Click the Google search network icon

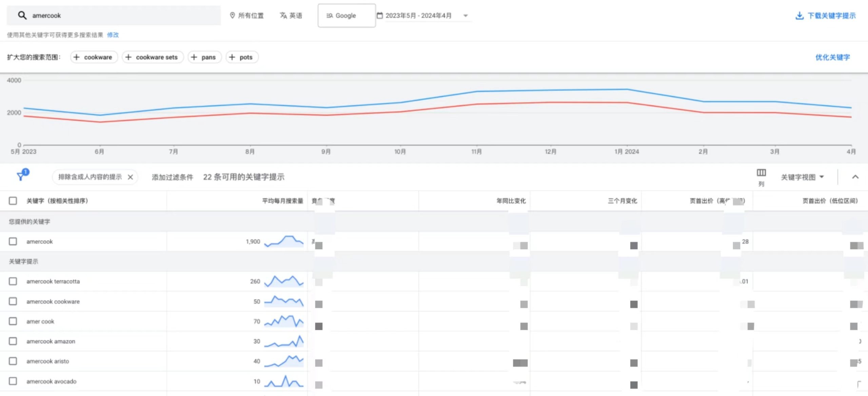[330, 16]
